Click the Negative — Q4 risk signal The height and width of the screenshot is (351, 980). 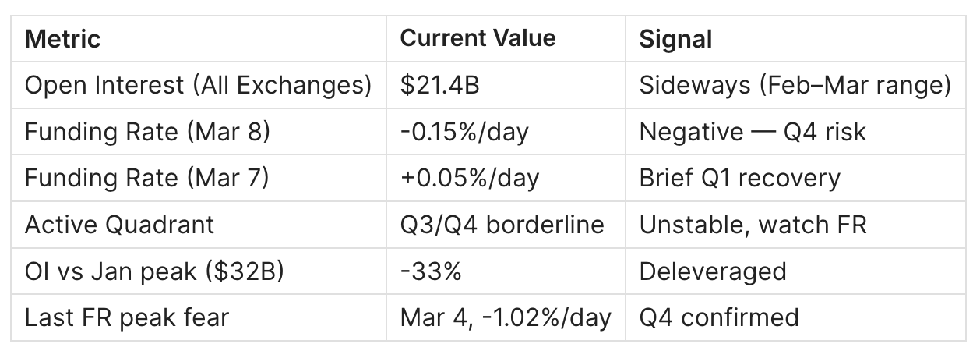pyautogui.click(x=753, y=132)
